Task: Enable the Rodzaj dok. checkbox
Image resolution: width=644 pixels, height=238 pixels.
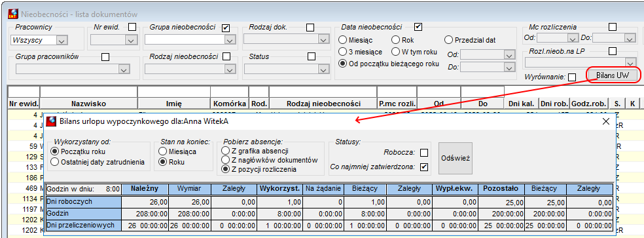Action: (310, 28)
